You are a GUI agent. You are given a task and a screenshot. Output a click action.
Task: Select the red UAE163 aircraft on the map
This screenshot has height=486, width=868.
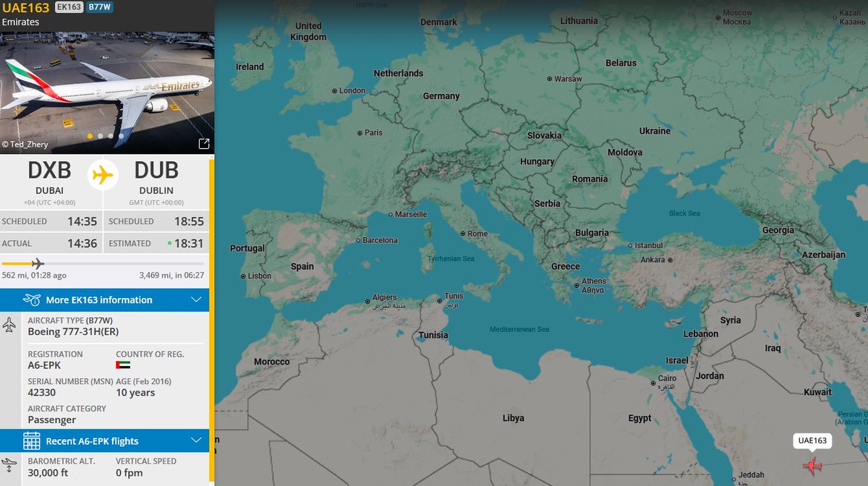[812, 465]
